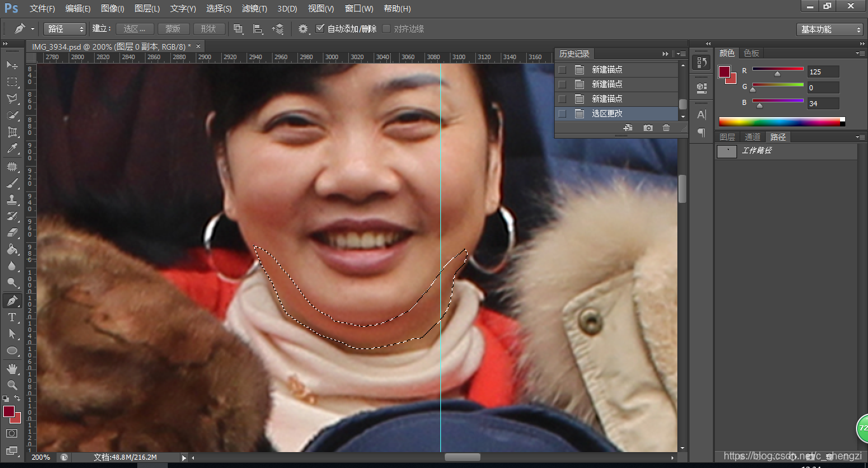The width and height of the screenshot is (868, 468).
Task: Select the Hand tool
Action: point(12,368)
